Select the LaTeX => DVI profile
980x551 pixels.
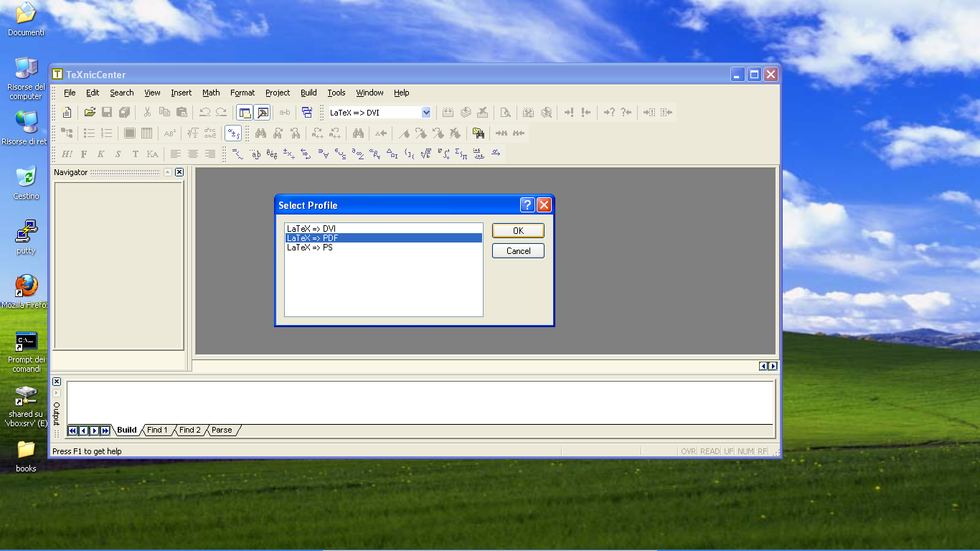384,229
